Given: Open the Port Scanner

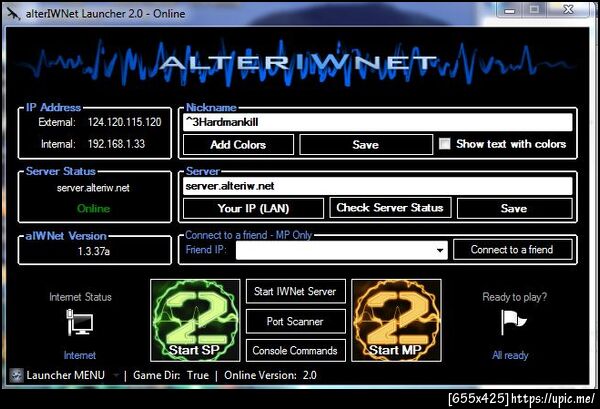Looking at the screenshot, I should 295,321.
